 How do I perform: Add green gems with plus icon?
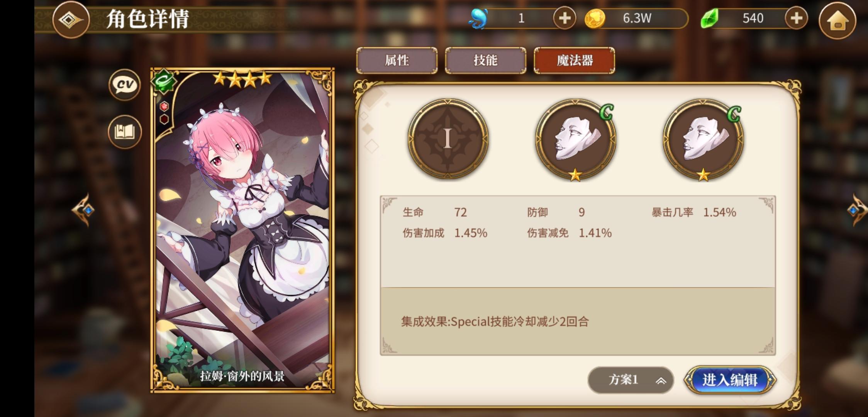pos(796,18)
